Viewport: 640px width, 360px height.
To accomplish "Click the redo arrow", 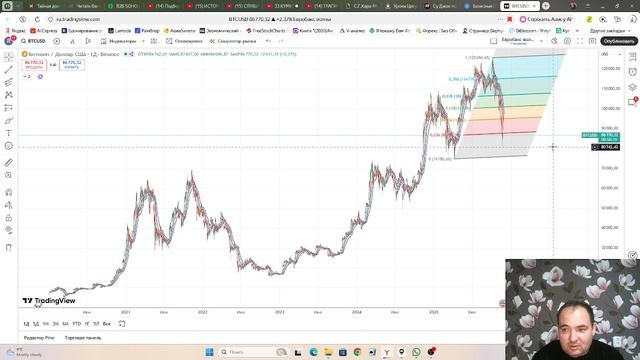I will [281, 41].
